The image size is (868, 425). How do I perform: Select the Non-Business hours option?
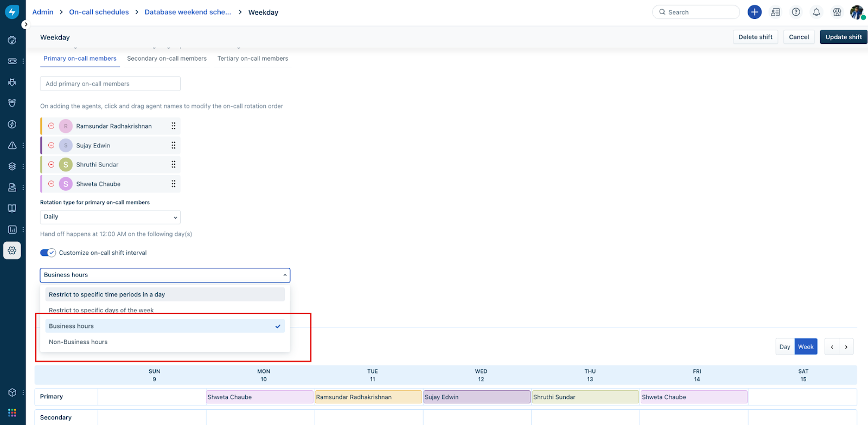click(165, 342)
